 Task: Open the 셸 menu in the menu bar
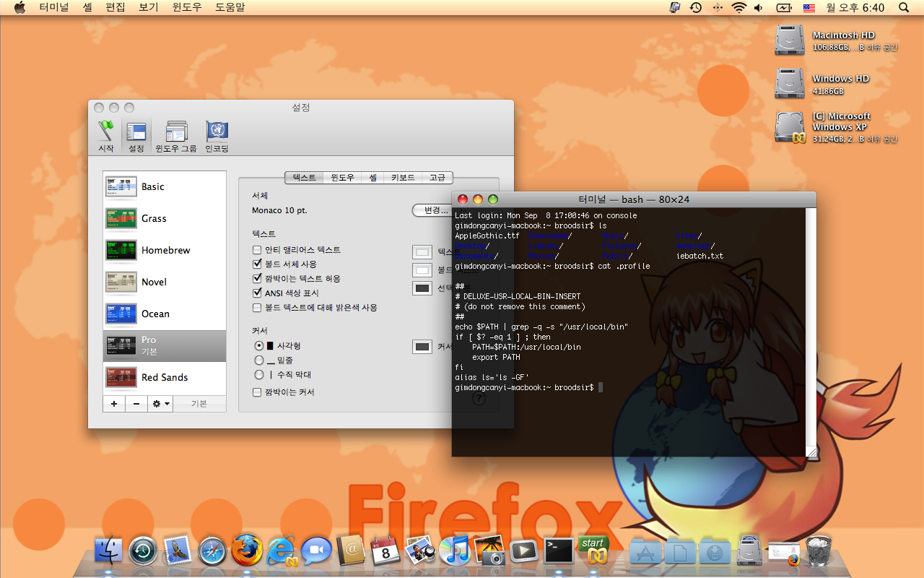tap(87, 8)
